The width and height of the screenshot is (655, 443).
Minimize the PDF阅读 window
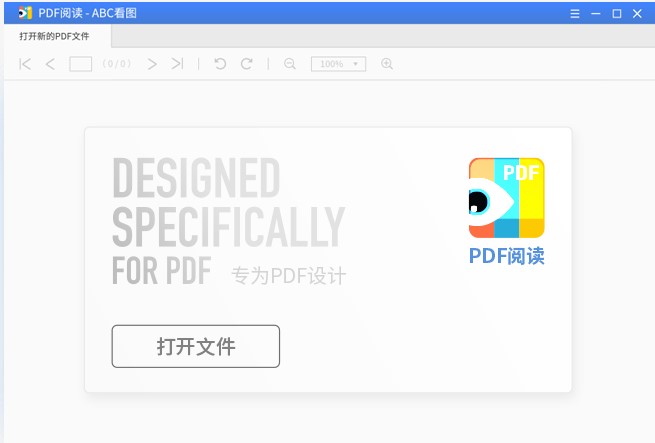[596, 13]
